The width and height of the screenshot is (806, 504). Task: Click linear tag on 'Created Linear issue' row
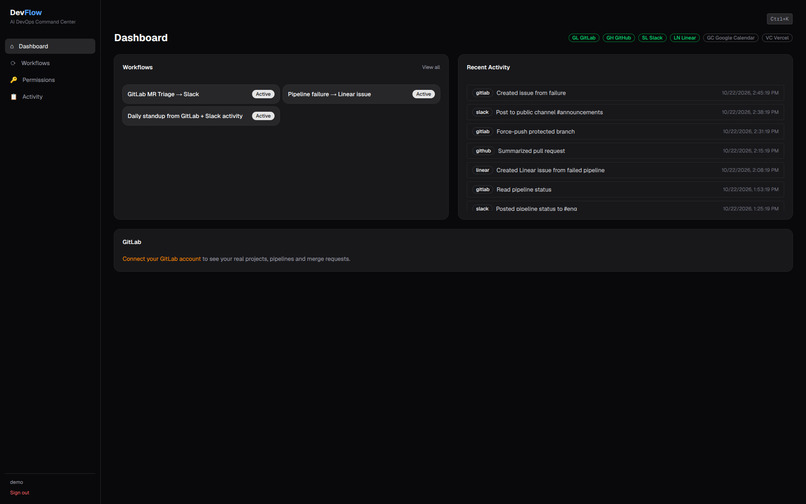pyautogui.click(x=482, y=170)
